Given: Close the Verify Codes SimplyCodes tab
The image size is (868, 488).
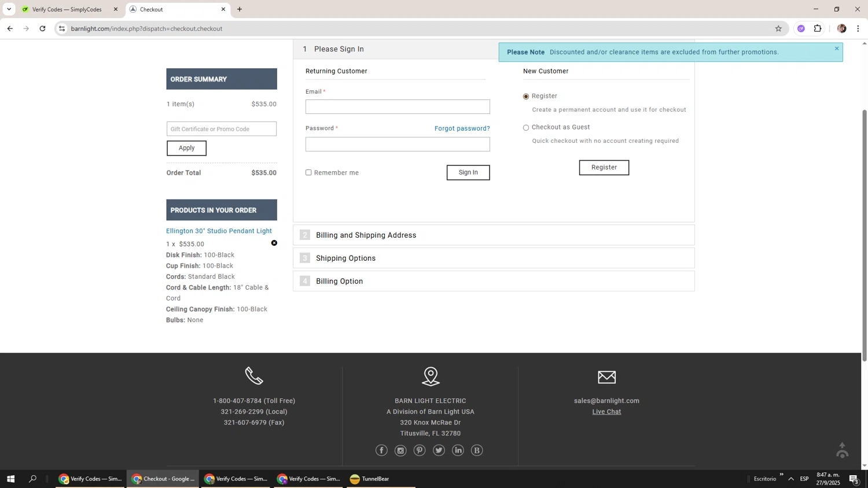Looking at the screenshot, I should [116, 9].
